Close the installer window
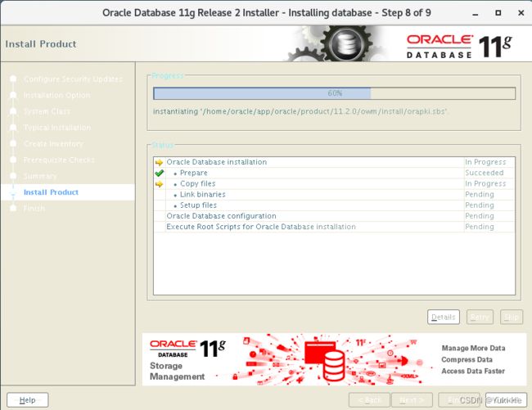The height and width of the screenshot is (410, 532). [x=521, y=13]
